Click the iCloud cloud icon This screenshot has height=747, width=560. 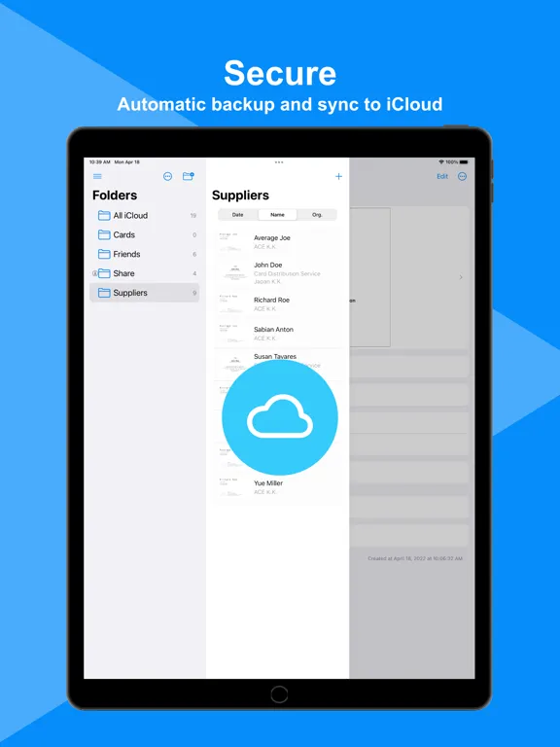point(280,417)
